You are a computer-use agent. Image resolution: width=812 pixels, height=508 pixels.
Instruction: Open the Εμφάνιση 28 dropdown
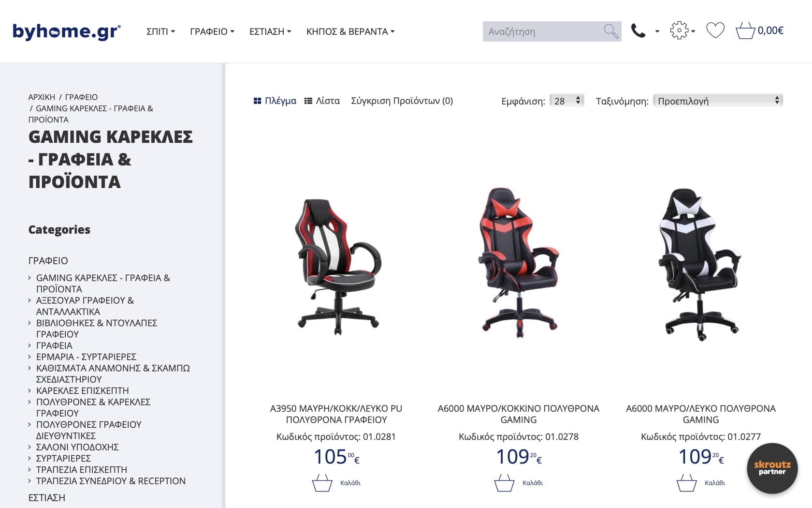pyautogui.click(x=567, y=101)
